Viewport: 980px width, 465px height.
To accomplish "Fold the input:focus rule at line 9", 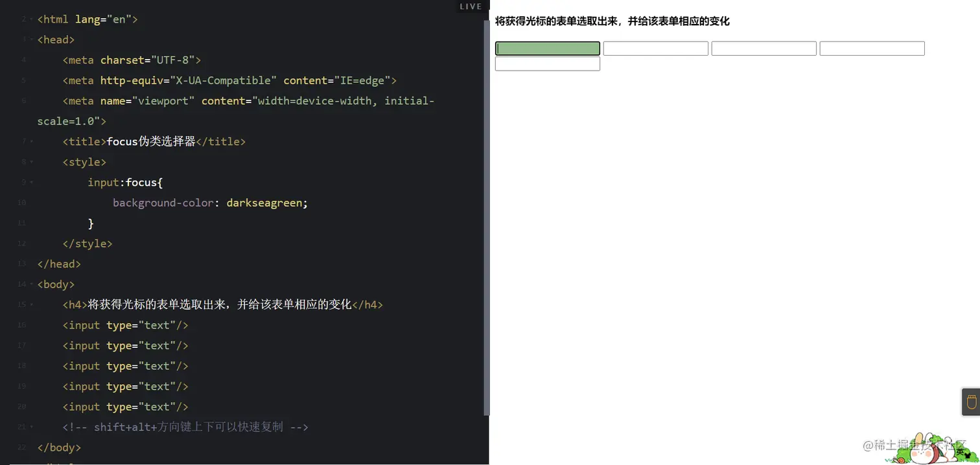I will click(31, 183).
